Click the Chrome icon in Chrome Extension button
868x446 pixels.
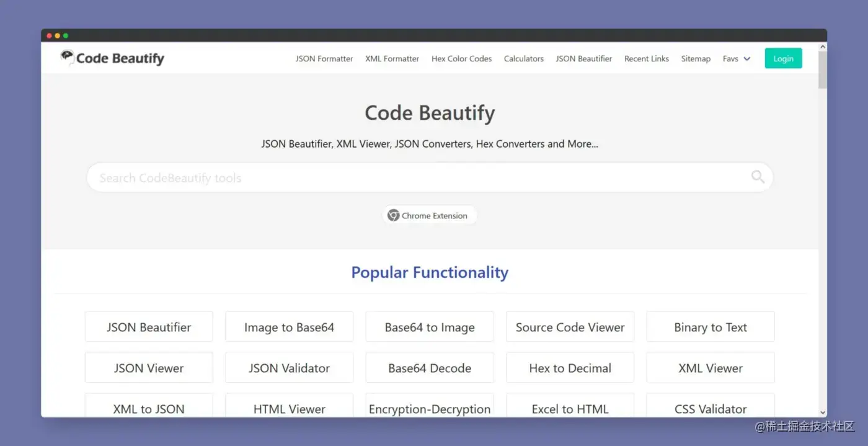pyautogui.click(x=393, y=215)
